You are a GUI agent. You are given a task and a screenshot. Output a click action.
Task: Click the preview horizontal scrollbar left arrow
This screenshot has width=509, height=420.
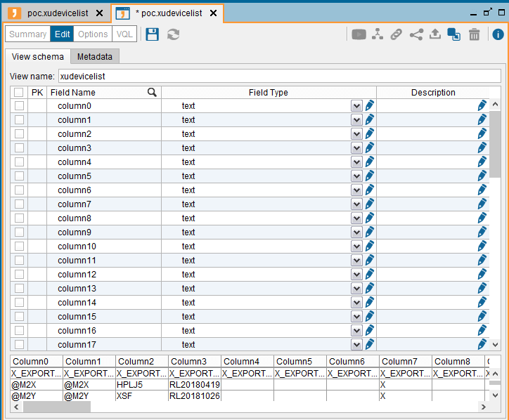click(16, 407)
